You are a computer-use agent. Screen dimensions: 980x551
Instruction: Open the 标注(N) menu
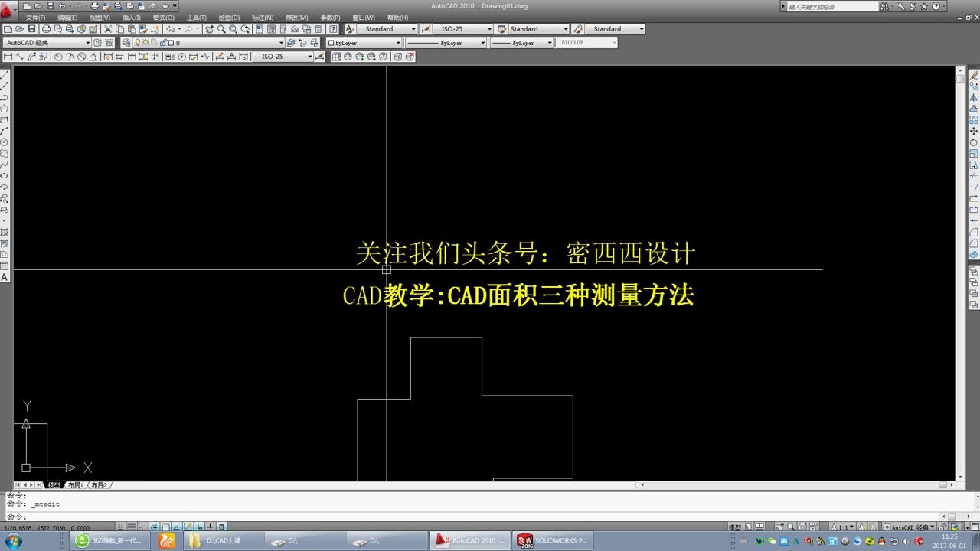point(263,18)
